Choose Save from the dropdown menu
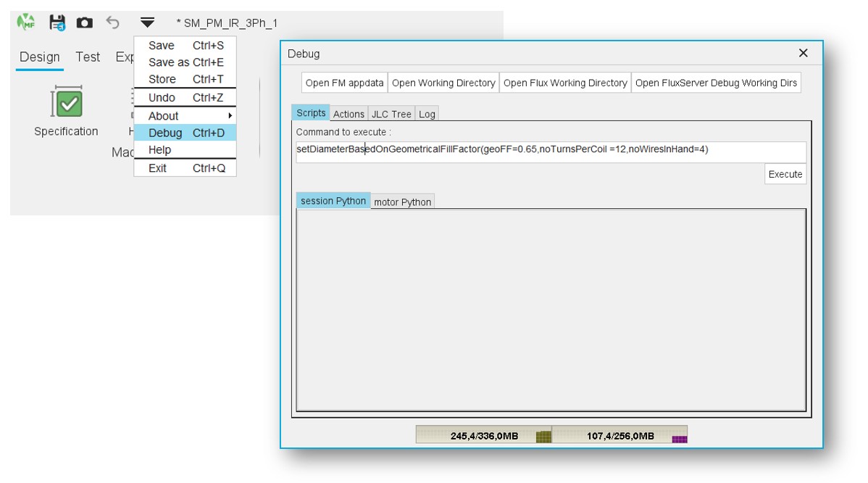 click(x=185, y=46)
